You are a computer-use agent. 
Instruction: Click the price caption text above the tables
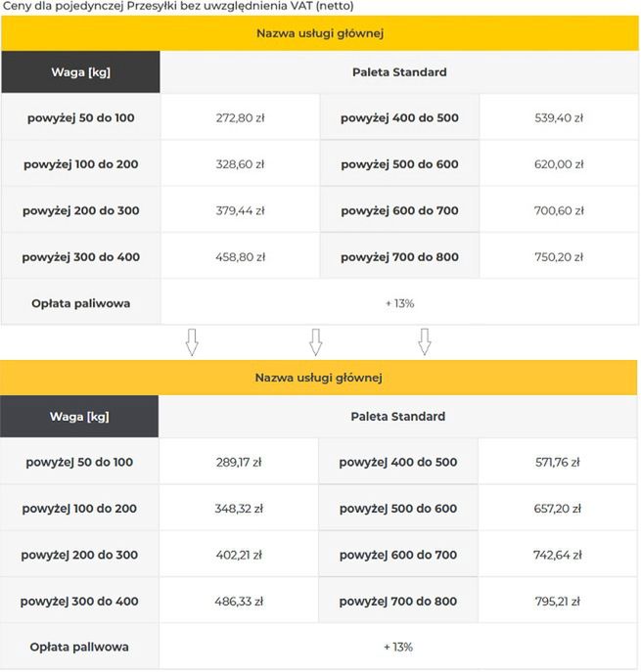point(178,6)
